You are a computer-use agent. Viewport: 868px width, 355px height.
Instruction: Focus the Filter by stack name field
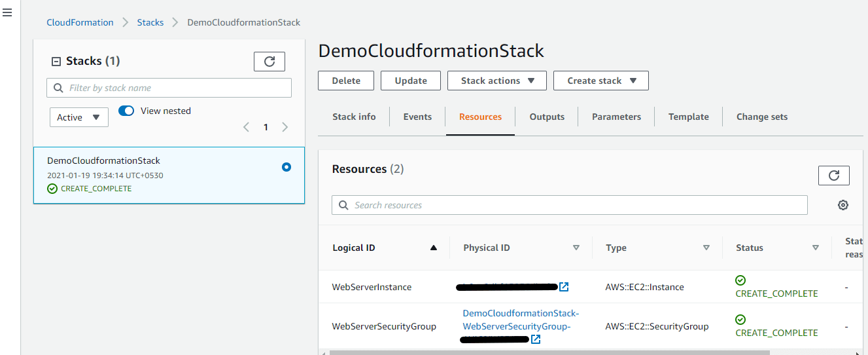169,88
